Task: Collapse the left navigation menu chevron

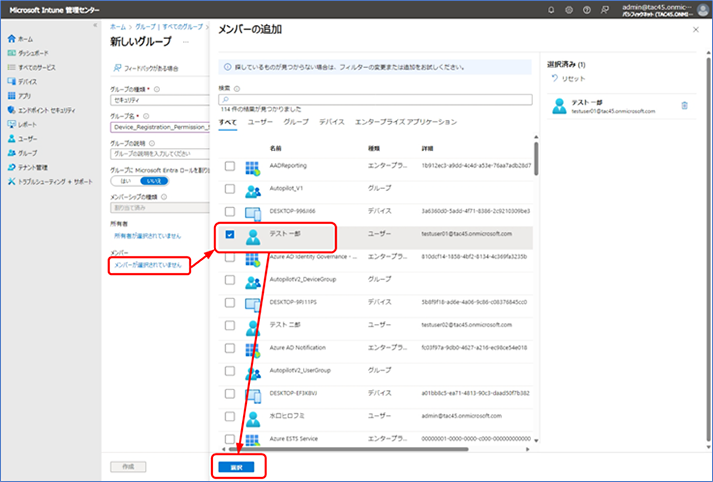Action: click(x=95, y=25)
